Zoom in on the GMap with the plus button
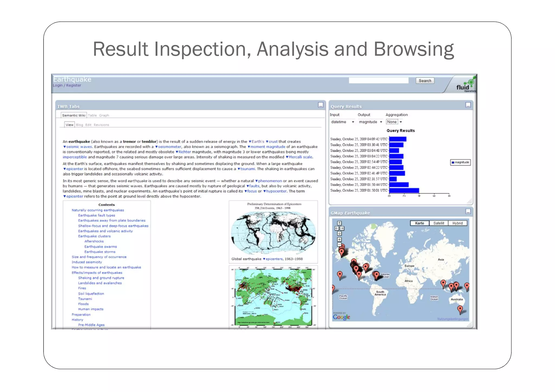 click(339, 239)
